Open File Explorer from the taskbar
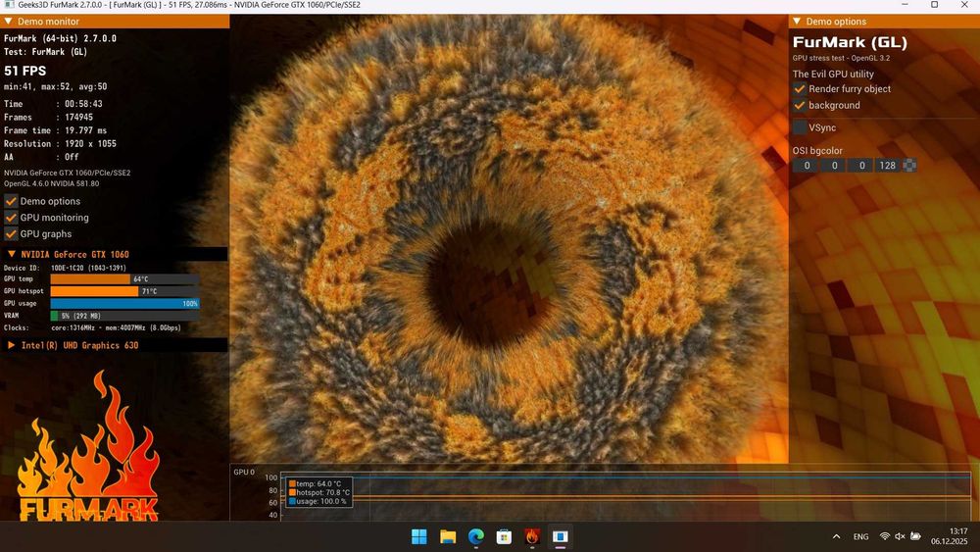The width and height of the screenshot is (980, 552). click(448, 536)
